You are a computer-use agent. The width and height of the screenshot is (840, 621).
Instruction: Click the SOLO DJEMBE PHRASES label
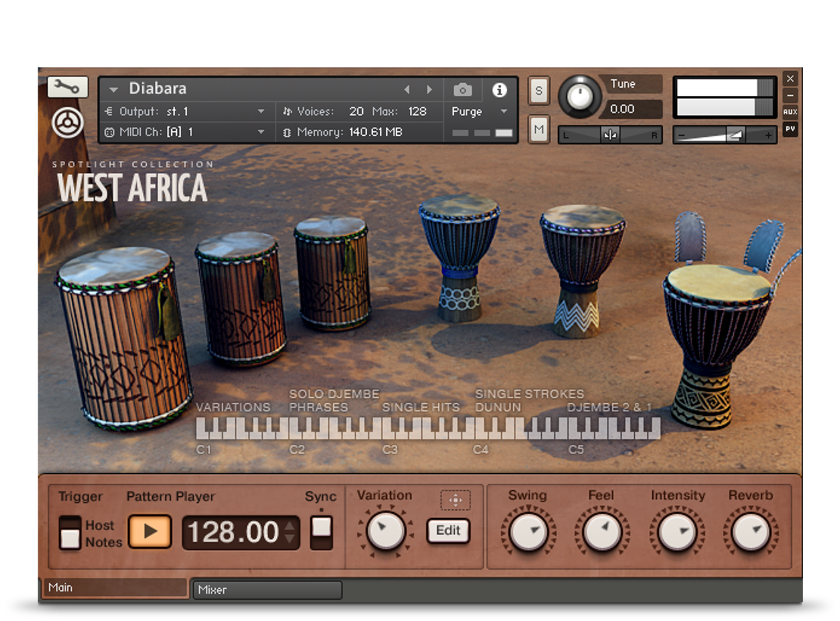(334, 400)
